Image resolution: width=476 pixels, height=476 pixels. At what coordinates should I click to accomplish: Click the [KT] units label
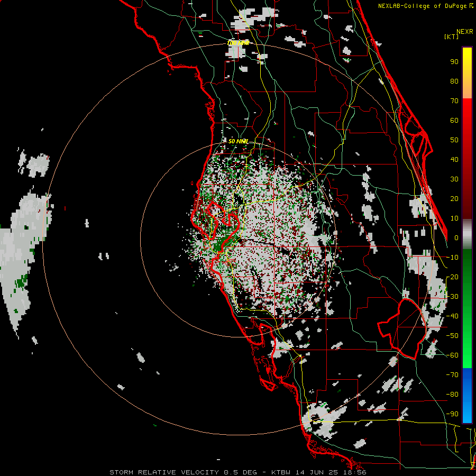[452, 36]
